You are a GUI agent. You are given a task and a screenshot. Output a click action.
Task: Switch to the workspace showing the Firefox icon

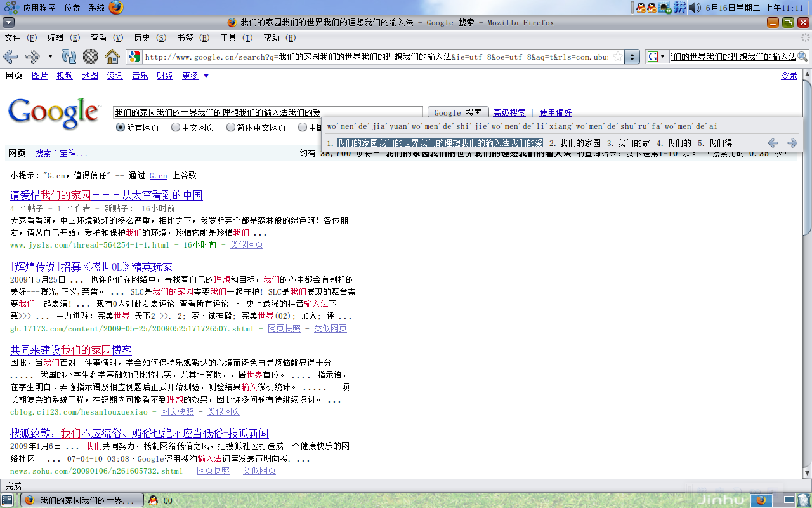761,500
